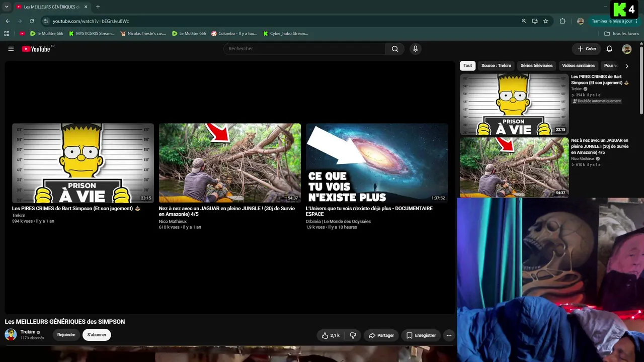This screenshot has height=362, width=644.
Task: Open sidebar title 'Nez à nez avec un JAGUAR'
Action: point(600,146)
